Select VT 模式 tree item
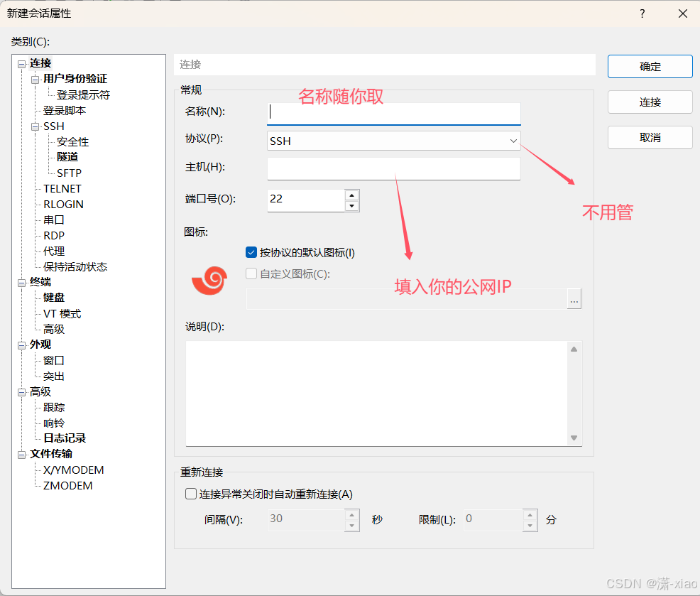Screen dimensions: 700x596 tap(62, 314)
